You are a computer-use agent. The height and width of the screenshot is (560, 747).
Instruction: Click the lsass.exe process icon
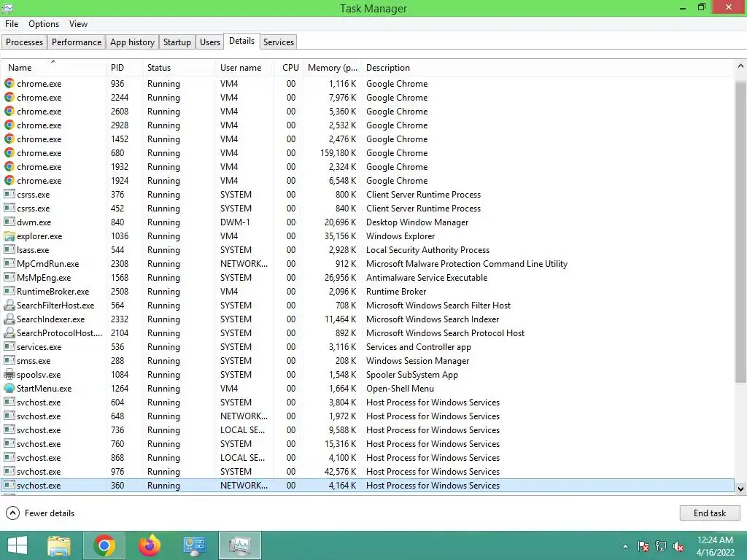point(9,250)
